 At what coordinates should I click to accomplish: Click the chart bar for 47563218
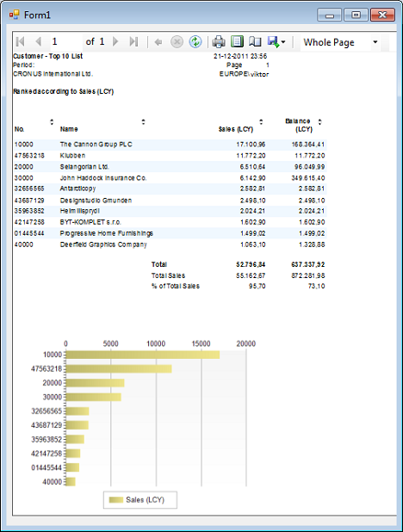pos(119,368)
